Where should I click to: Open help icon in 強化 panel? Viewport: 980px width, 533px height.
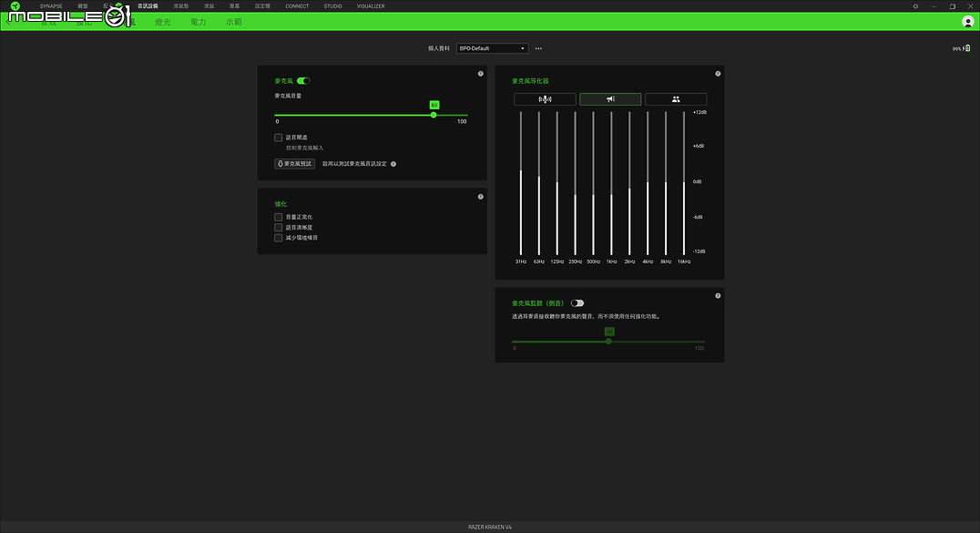pyautogui.click(x=481, y=197)
